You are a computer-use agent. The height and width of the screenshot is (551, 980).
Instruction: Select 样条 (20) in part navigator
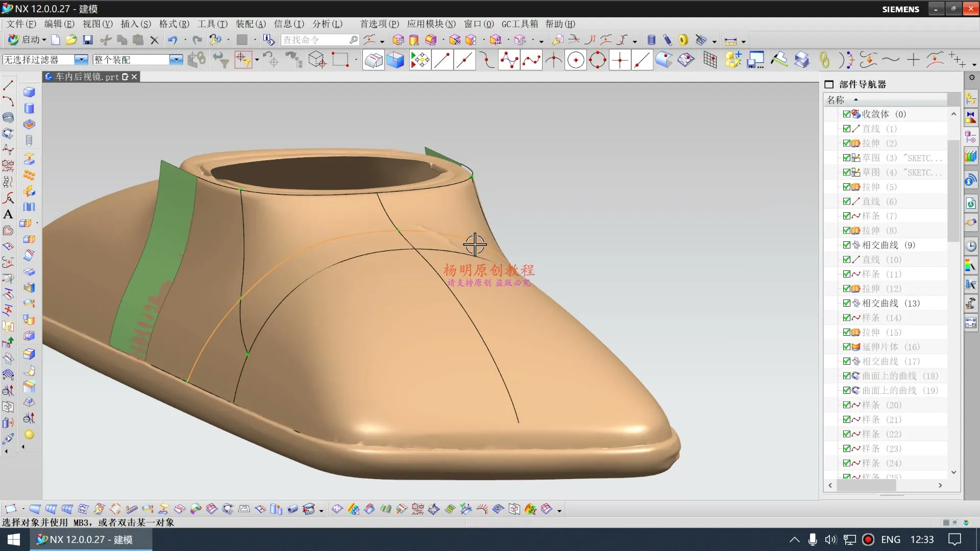pos(881,405)
